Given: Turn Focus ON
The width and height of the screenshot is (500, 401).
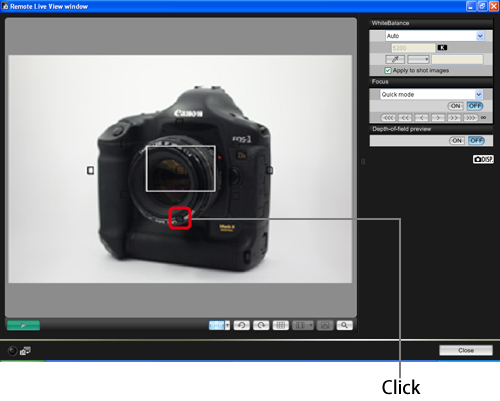Looking at the screenshot, I should click(x=455, y=106).
